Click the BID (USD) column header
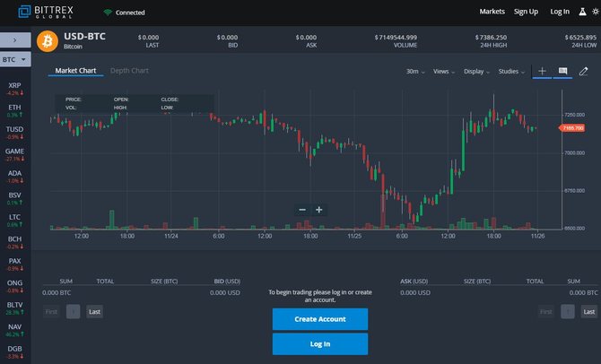601x364 pixels. coord(227,282)
